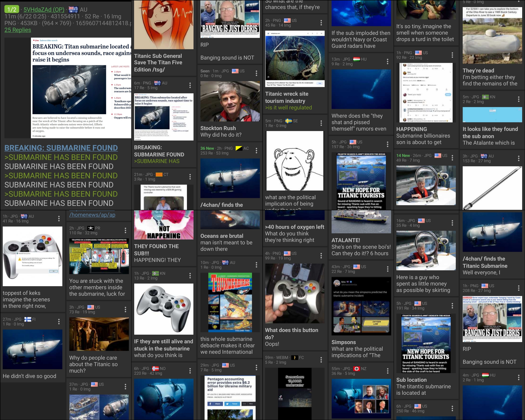The height and width of the screenshot is (420, 525).
Task: Open overflow menu on 99 Re 19 Img card
Action: tap(321, 256)
